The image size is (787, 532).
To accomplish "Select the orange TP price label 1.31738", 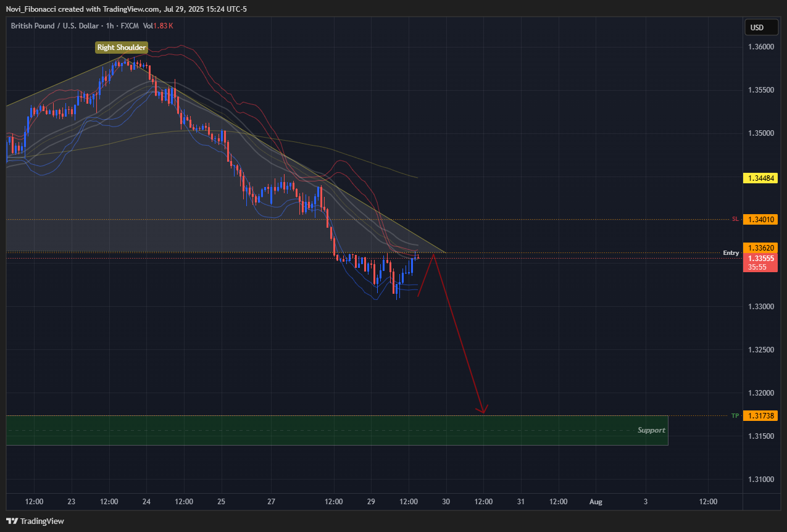I will tap(760, 416).
